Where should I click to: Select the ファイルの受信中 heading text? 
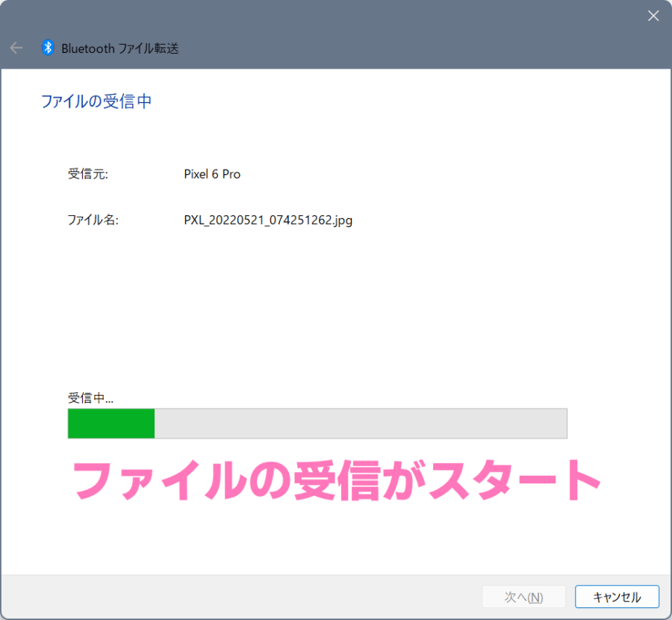tap(96, 101)
